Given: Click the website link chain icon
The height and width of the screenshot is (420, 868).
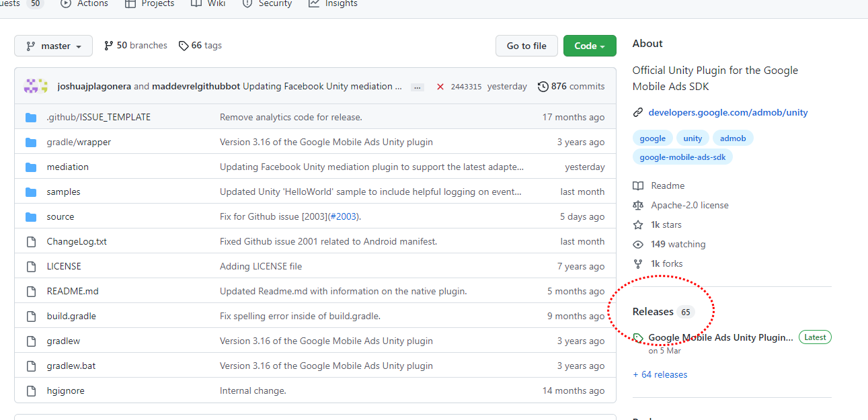Looking at the screenshot, I should click(x=638, y=113).
